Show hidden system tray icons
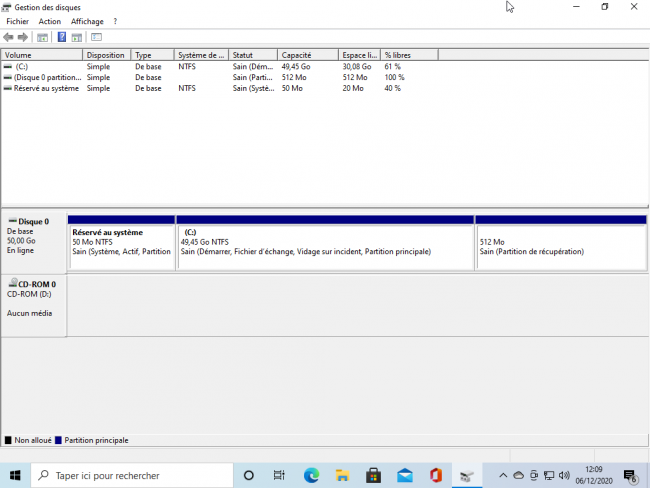The image size is (650, 488). click(503, 475)
